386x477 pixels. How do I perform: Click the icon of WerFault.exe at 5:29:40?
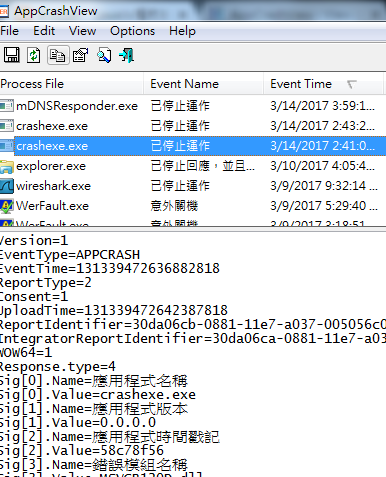(6, 206)
